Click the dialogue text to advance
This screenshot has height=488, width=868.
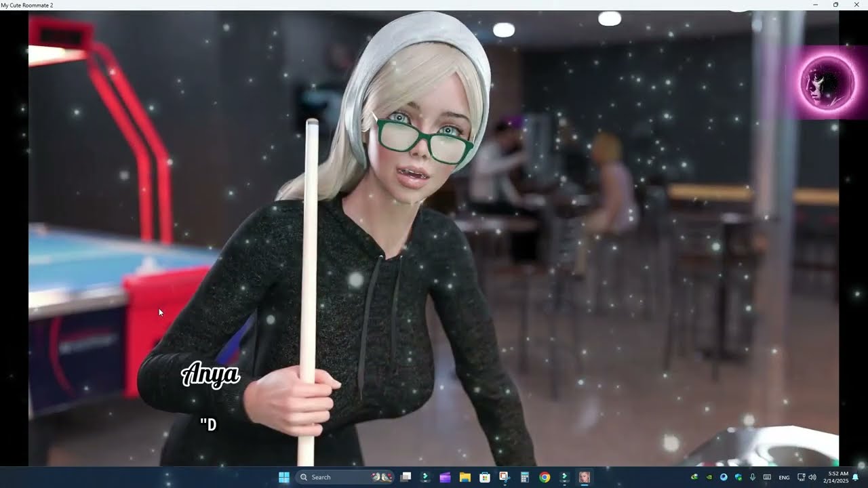pyautogui.click(x=208, y=425)
